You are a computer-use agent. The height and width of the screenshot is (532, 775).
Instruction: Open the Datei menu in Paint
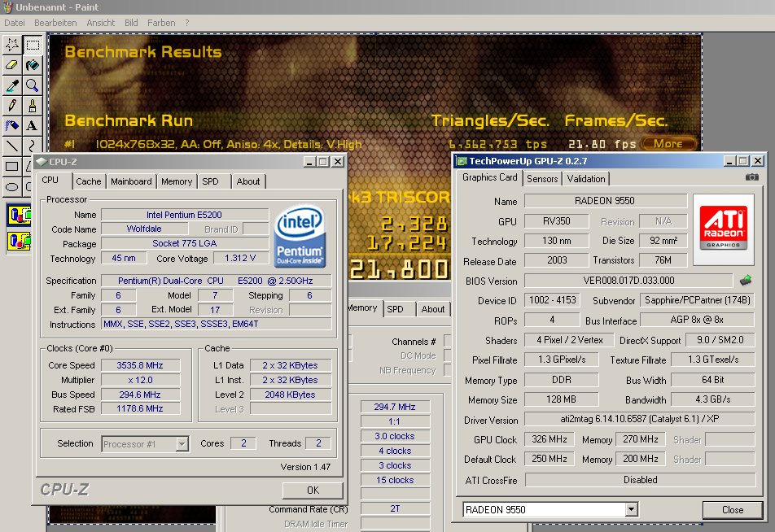pos(15,23)
